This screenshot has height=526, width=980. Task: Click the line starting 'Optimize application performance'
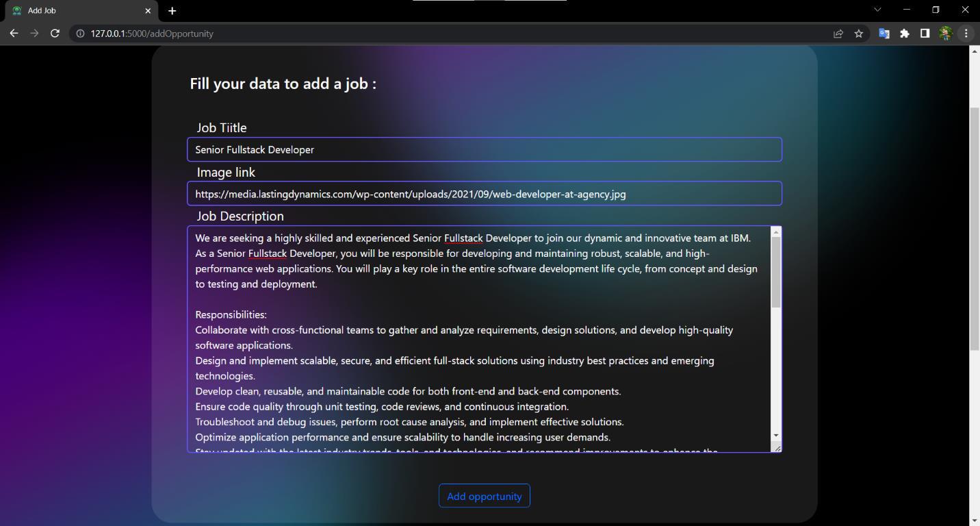(402, 437)
